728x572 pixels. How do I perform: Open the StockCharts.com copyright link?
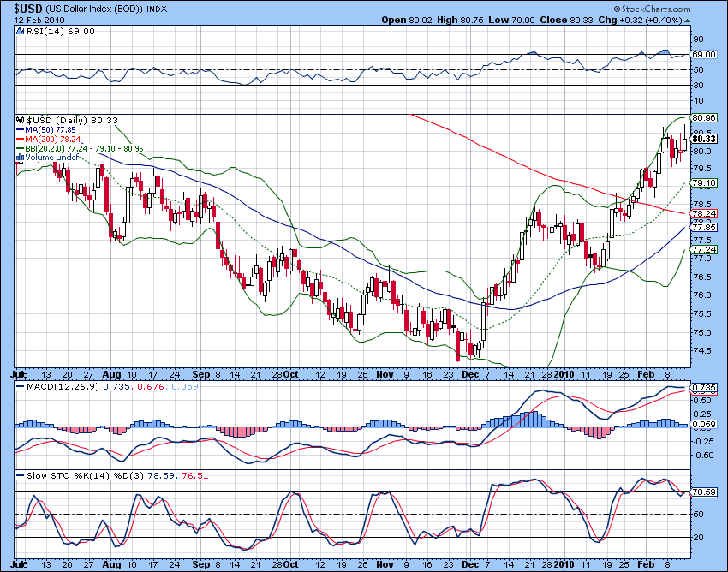652,9
